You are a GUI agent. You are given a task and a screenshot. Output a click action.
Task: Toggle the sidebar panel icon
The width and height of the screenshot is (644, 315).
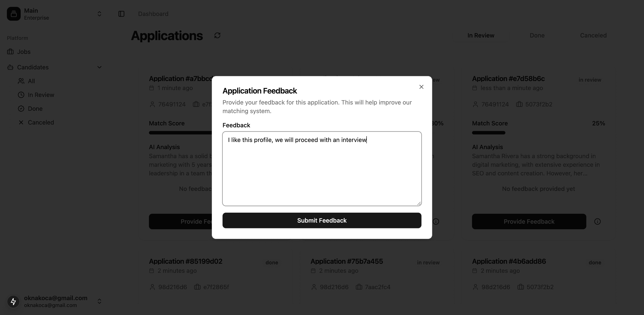click(121, 14)
